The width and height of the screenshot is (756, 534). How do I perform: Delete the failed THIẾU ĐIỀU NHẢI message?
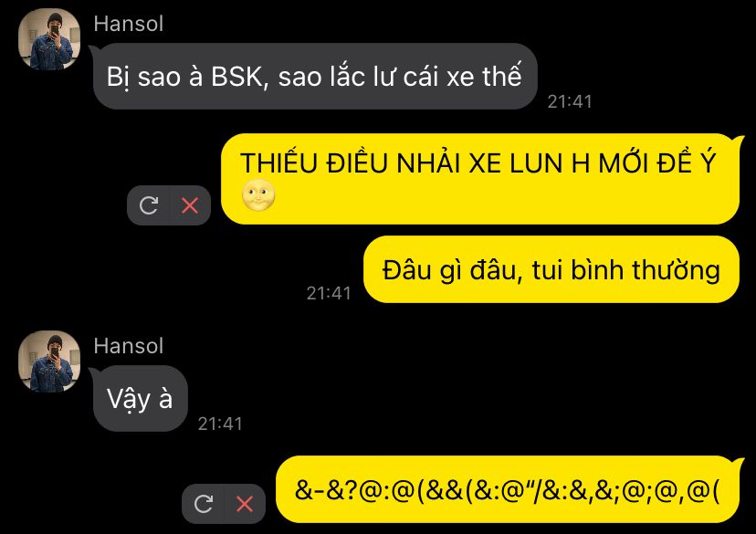(x=190, y=205)
